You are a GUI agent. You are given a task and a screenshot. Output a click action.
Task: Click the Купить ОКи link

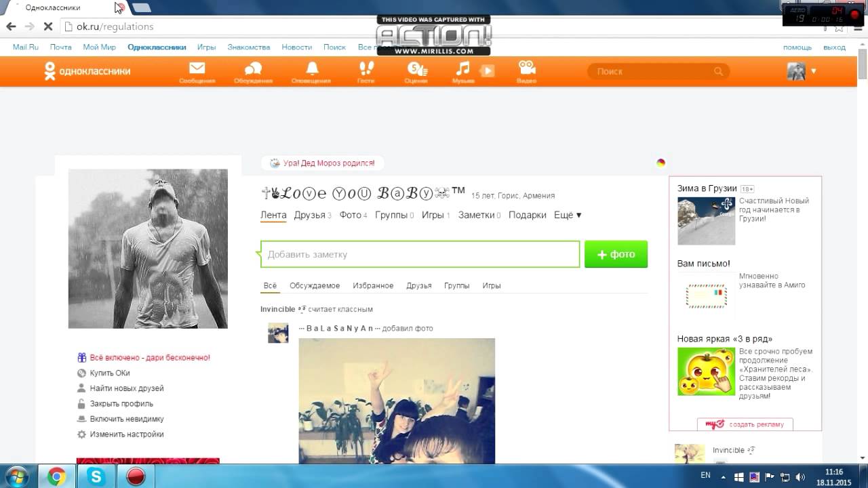[110, 373]
